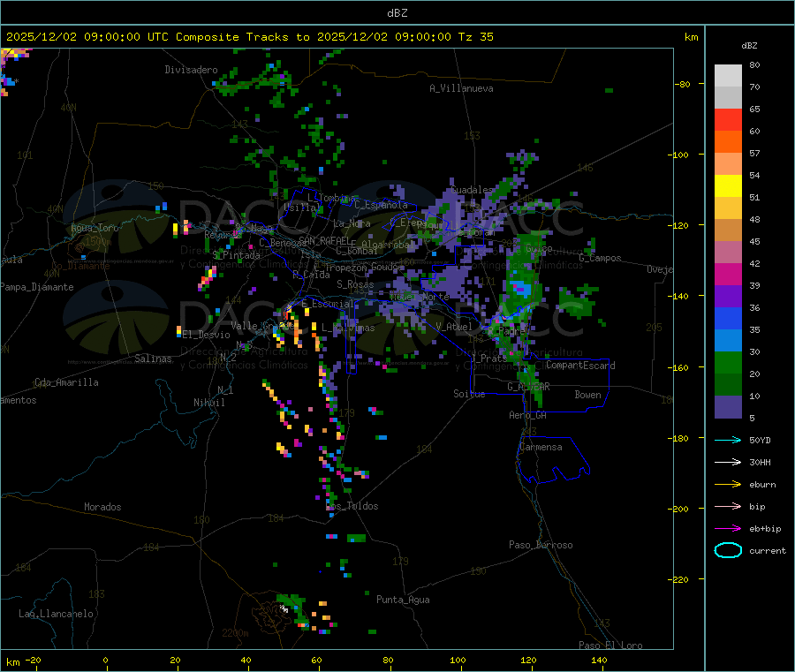Click the 'Salinas' map label

[x=153, y=359]
